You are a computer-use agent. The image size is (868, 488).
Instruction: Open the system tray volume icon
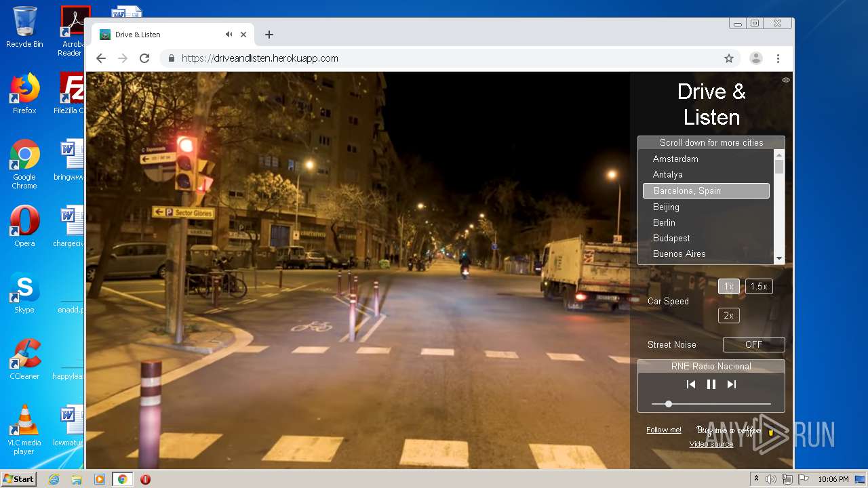pos(771,479)
